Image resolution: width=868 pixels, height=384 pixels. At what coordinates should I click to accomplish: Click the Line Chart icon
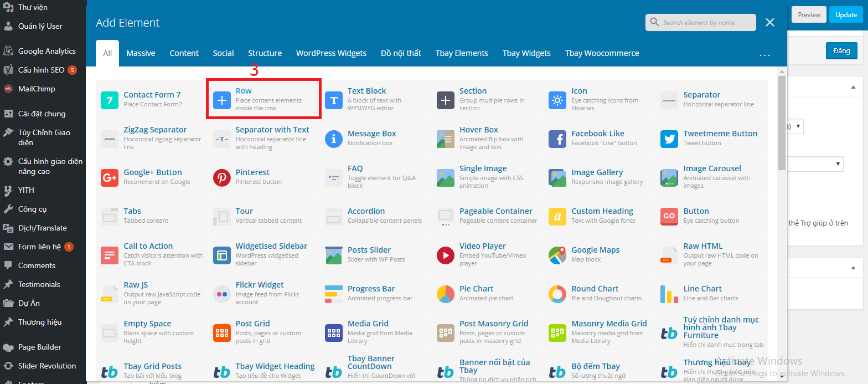669,294
